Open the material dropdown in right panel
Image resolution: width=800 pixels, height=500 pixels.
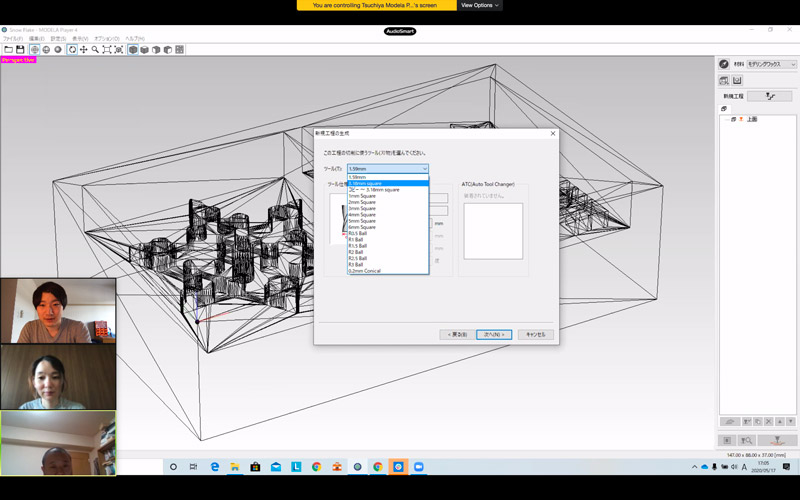pyautogui.click(x=771, y=64)
